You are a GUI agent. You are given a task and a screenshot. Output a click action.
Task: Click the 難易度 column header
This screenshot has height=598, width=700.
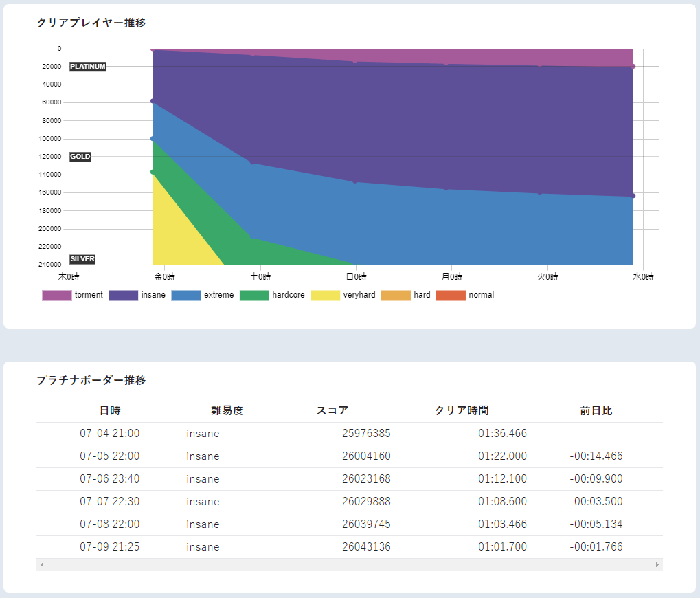(227, 411)
